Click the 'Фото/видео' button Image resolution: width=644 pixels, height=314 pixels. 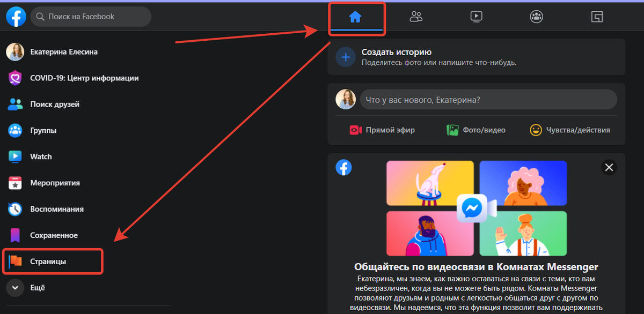click(x=476, y=130)
